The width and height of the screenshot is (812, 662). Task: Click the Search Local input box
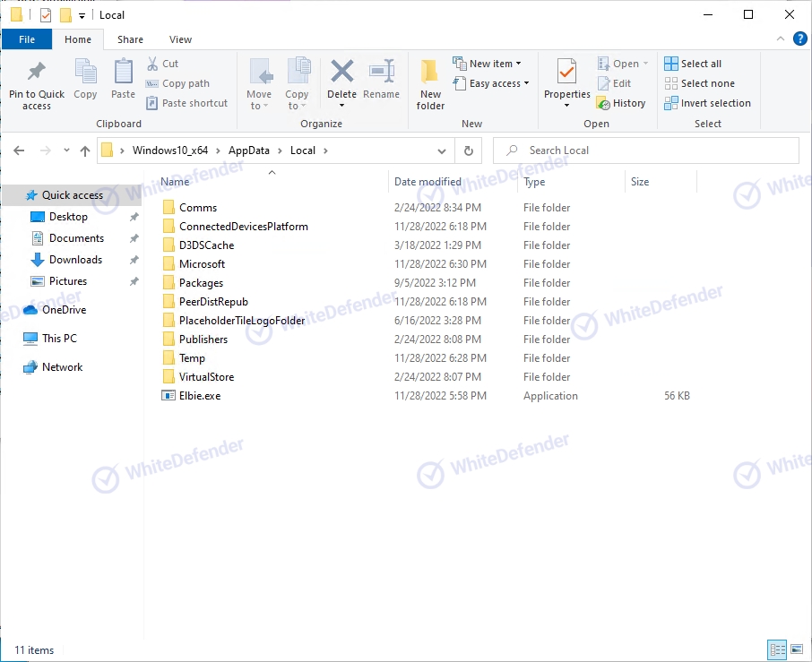click(646, 150)
